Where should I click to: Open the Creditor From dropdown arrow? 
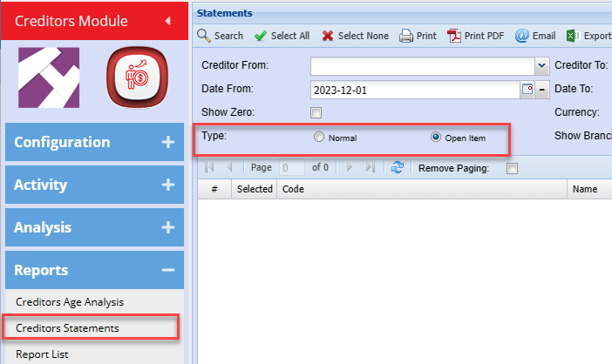541,66
